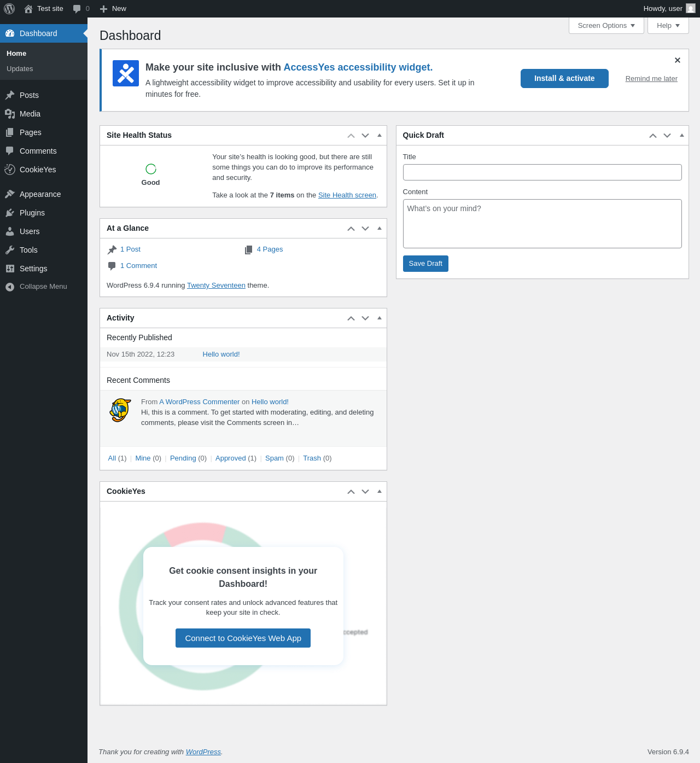Screen dimensions: 700x763
Task: Go to the Media menu
Action: pyautogui.click(x=44, y=114)
